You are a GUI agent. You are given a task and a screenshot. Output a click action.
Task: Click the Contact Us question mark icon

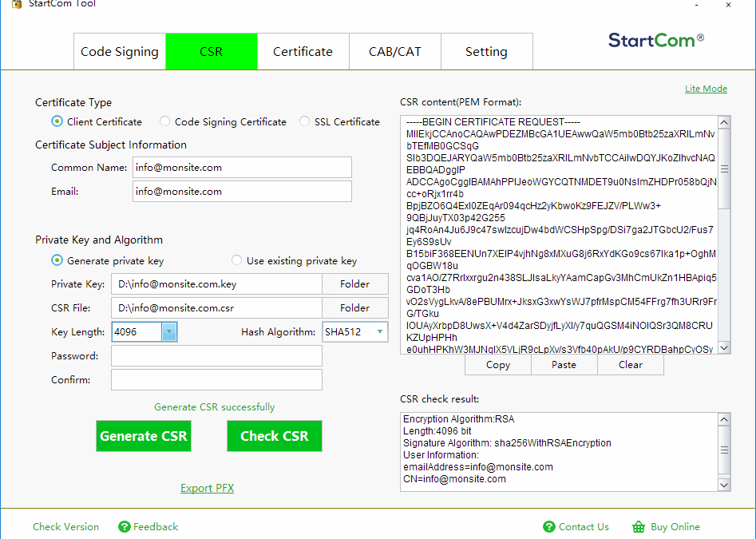point(549,527)
